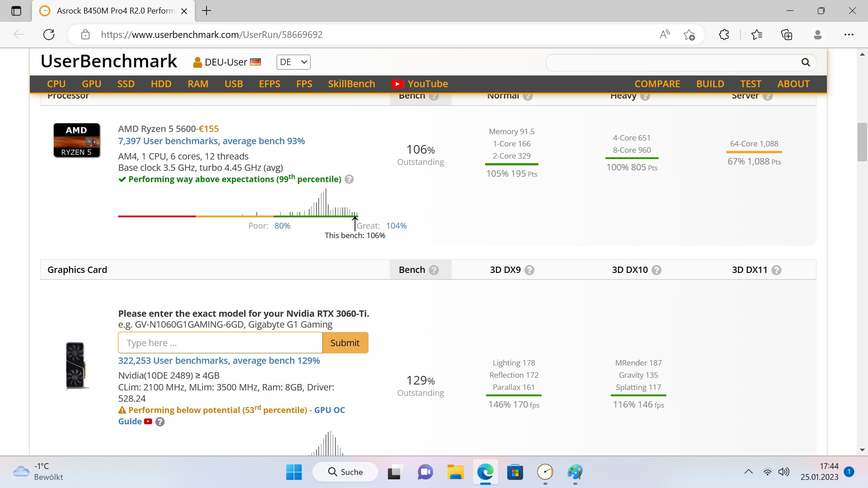Image resolution: width=868 pixels, height=488 pixels.
Task: Click the Normal benchmark help tooltip
Action: [x=527, y=95]
